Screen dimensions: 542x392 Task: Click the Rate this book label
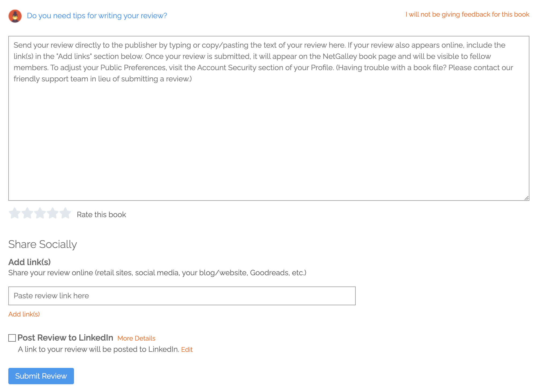click(101, 215)
